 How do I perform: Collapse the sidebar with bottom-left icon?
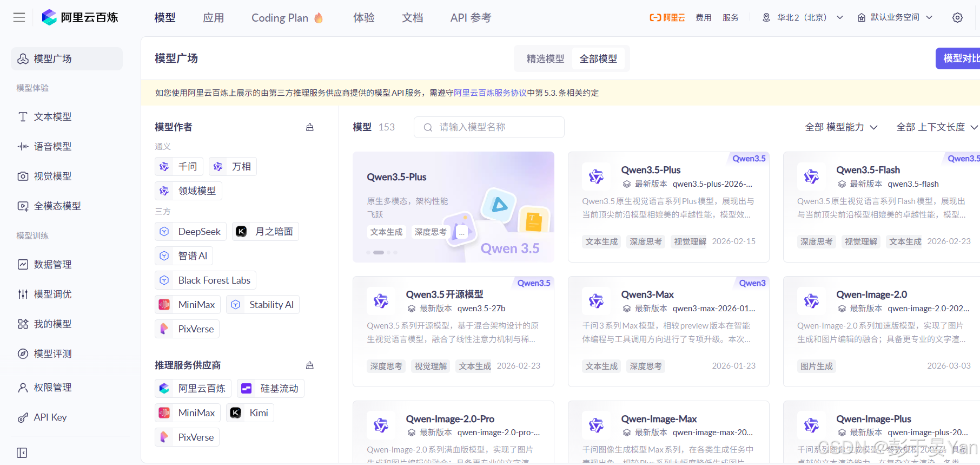point(22,453)
